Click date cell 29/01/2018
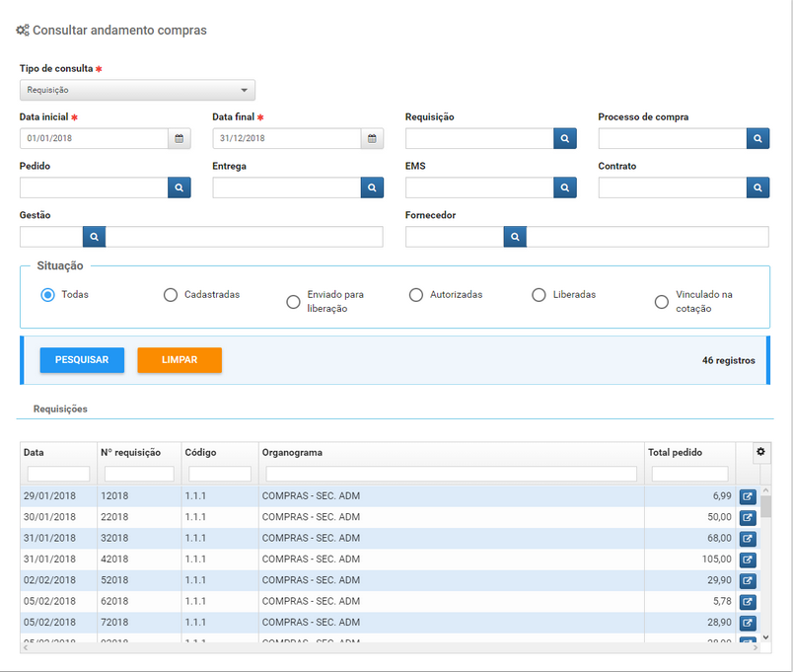Image resolution: width=793 pixels, height=672 pixels. (49, 496)
